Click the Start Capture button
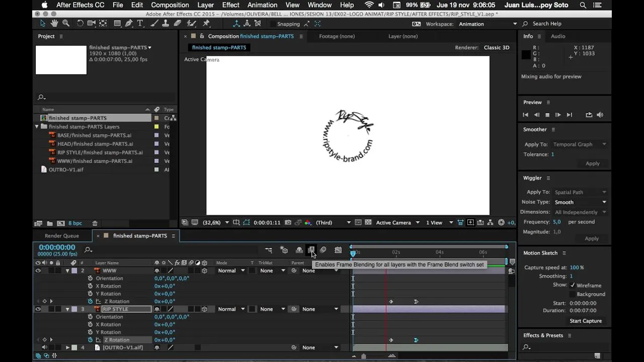This screenshot has width=644, height=362. pos(586,321)
